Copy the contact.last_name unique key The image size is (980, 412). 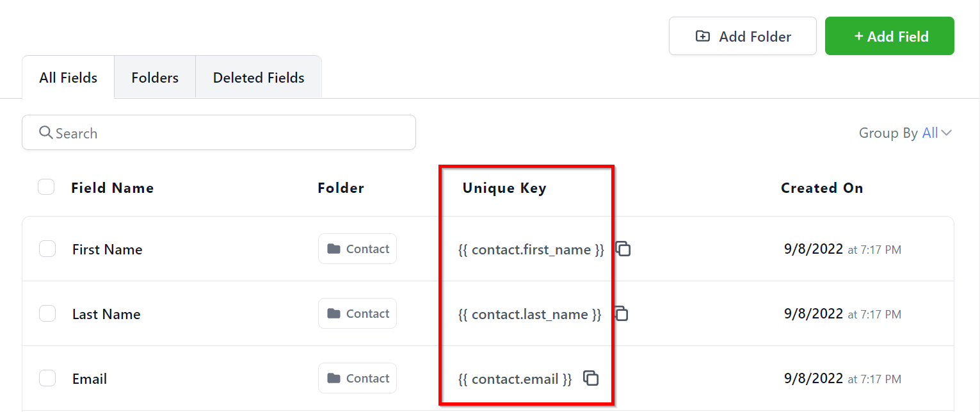(x=621, y=313)
